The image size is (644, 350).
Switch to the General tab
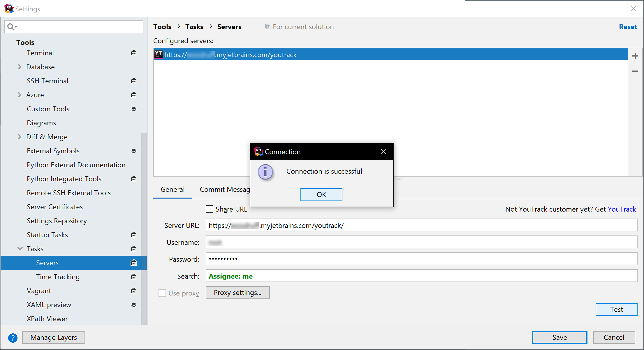(x=173, y=190)
